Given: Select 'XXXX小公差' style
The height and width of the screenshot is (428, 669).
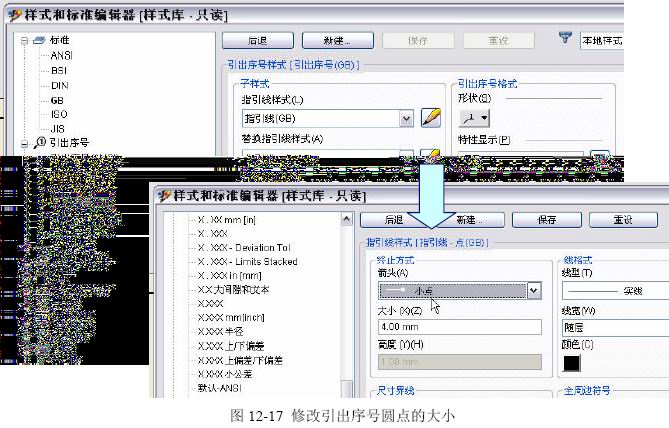Looking at the screenshot, I should click(224, 374).
